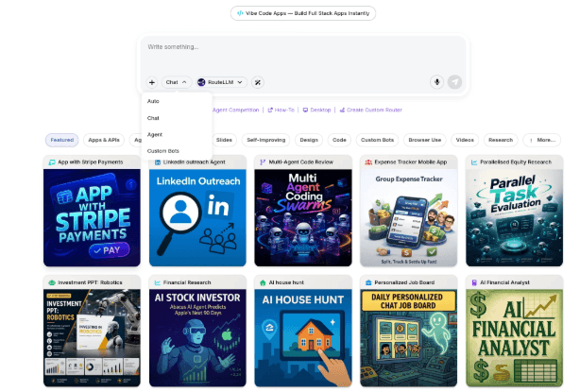Viewport: 580px width, 392px height.
Task: Switch to the Code category tab
Action: pos(339,140)
